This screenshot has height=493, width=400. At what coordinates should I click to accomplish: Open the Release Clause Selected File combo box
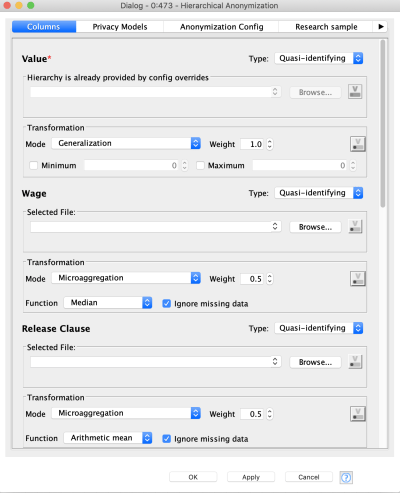pos(156,362)
